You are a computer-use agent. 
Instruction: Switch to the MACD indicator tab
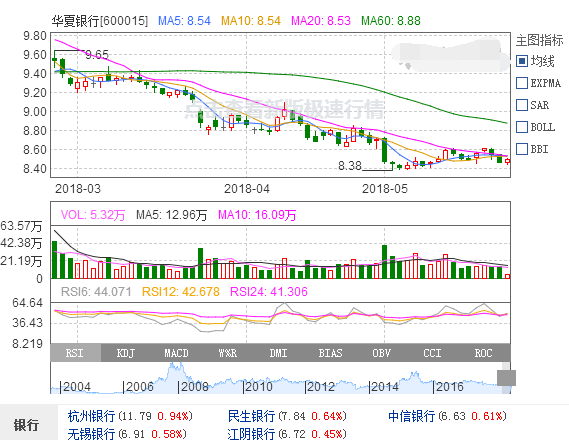tap(177, 353)
